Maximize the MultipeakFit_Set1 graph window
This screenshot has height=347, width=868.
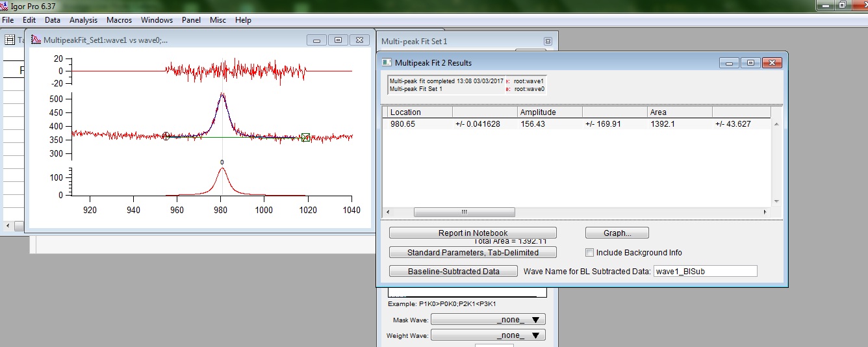tap(338, 40)
